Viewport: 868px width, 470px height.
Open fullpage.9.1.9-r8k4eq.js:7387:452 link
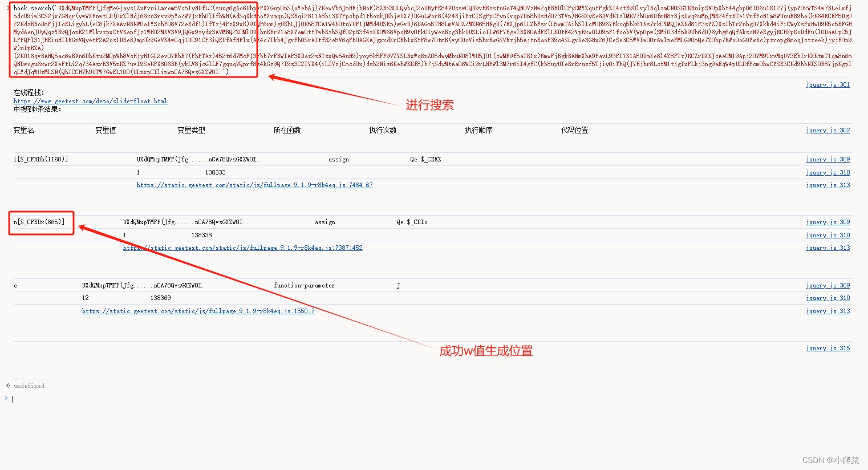(x=242, y=248)
